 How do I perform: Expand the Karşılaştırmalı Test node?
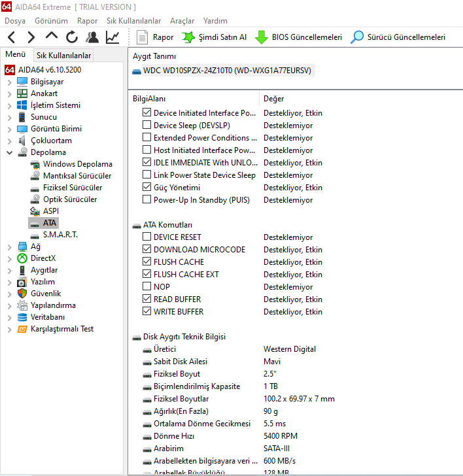9,330
